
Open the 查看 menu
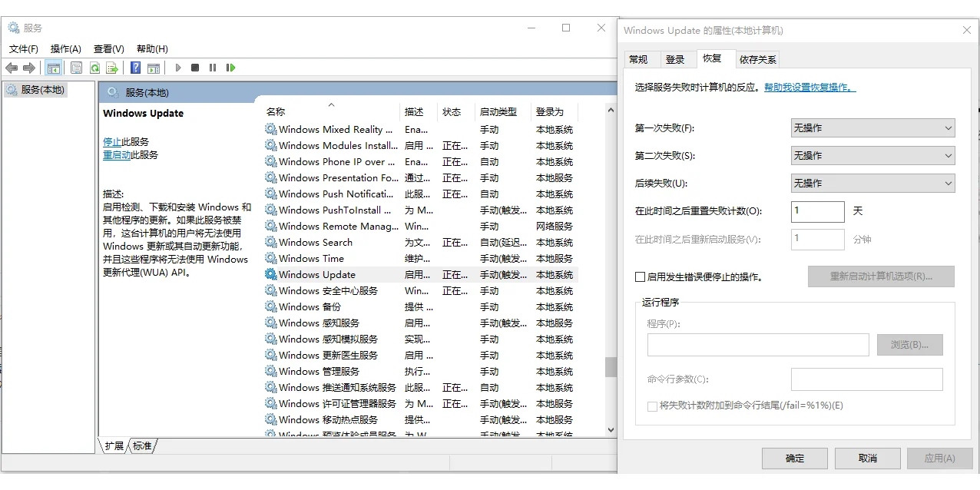point(107,48)
